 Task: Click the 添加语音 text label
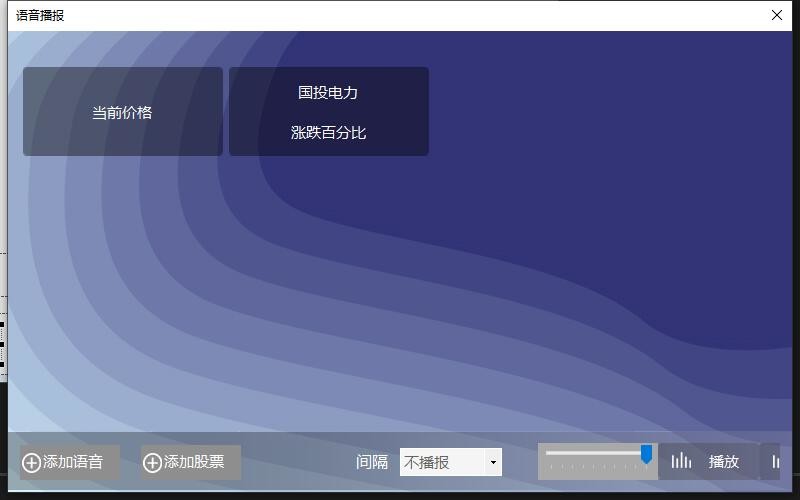pyautogui.click(x=73, y=462)
